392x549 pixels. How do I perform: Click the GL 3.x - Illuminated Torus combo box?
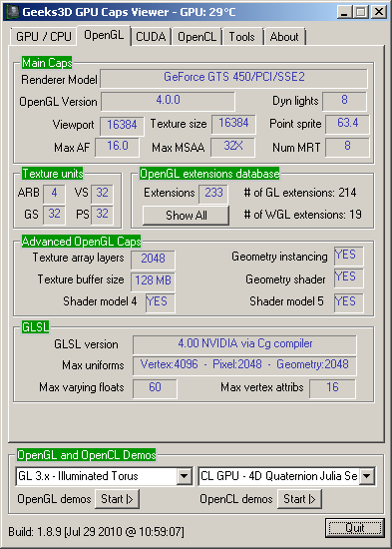[104, 476]
